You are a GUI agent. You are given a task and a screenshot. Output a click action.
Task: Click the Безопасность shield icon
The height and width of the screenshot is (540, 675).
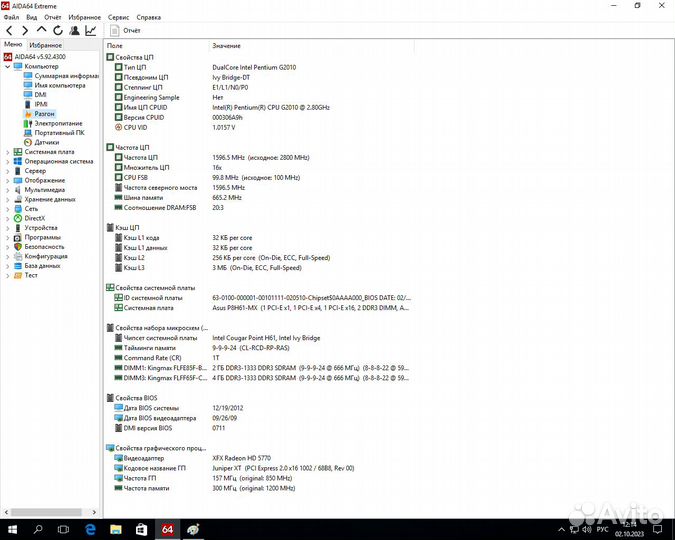(x=18, y=247)
